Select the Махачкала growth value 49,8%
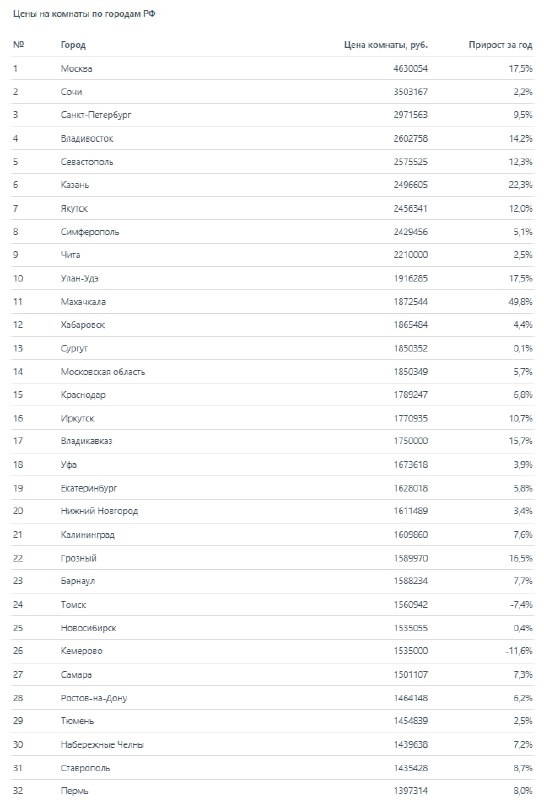 (x=520, y=302)
